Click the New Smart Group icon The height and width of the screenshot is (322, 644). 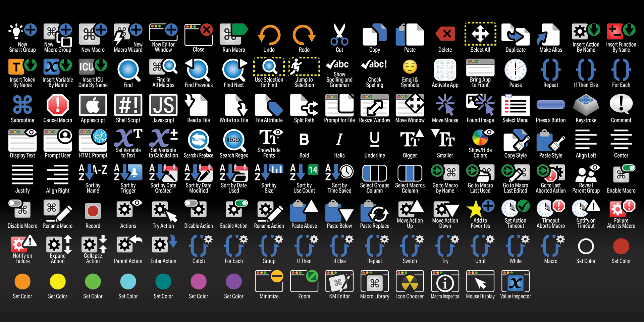tap(22, 32)
